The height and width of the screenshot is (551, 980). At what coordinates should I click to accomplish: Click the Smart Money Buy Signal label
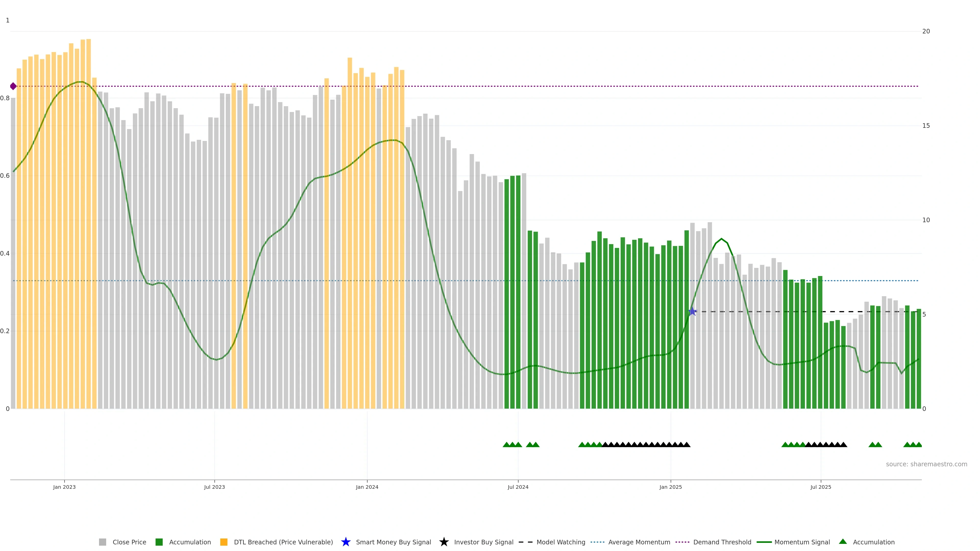pos(393,542)
